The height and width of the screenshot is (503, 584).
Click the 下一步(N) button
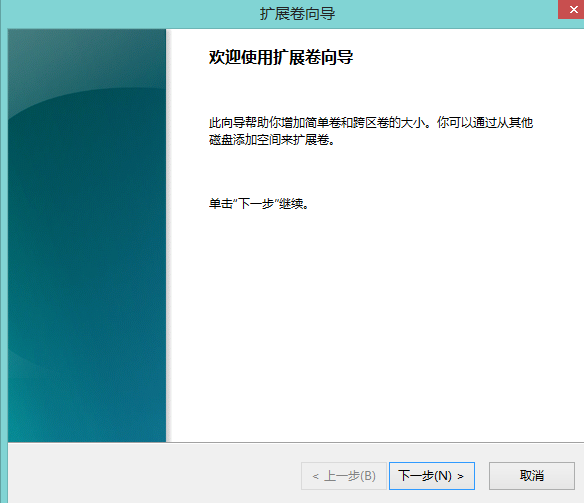pos(432,476)
